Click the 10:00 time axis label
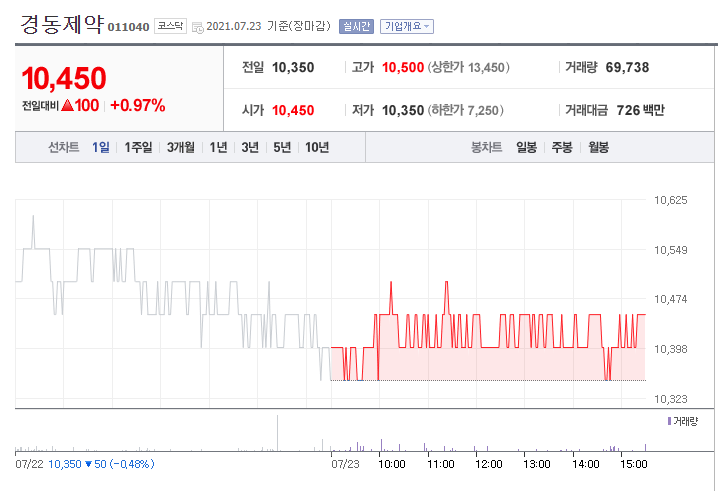Viewport: 718px width, 491px height. (392, 464)
